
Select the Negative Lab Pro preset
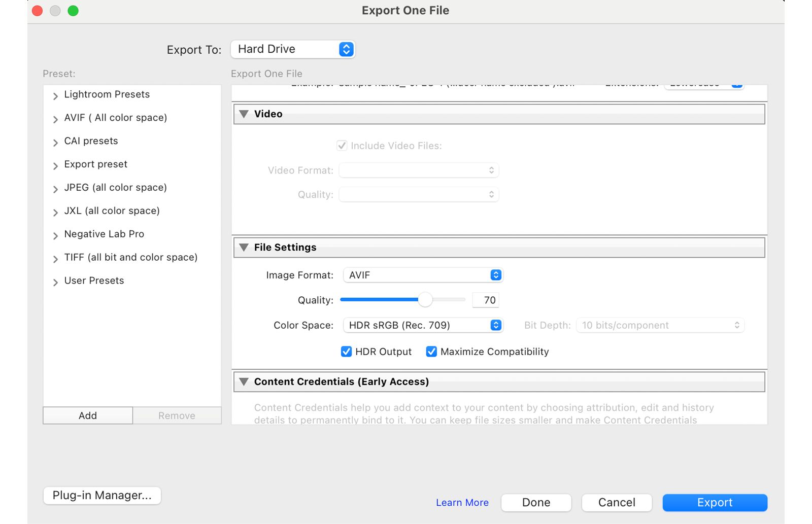point(104,234)
